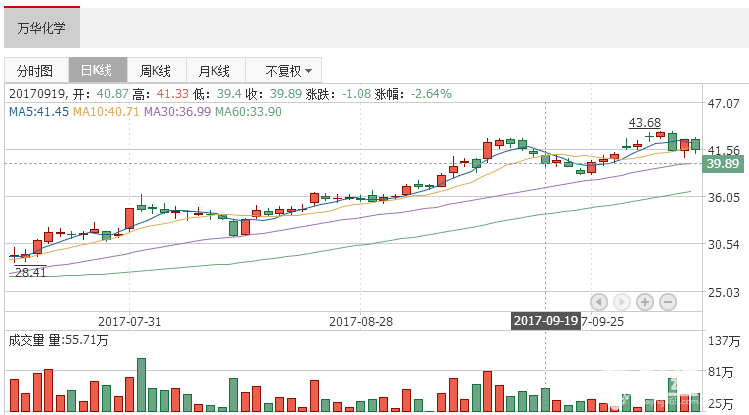Click the MA60:33.90 indicator label
The width and height of the screenshot is (749, 415).
click(249, 111)
